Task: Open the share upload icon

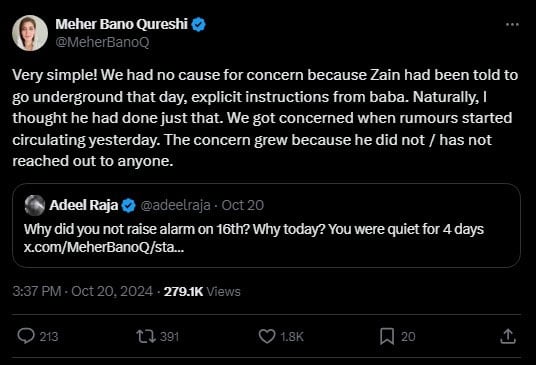Action: 508,336
